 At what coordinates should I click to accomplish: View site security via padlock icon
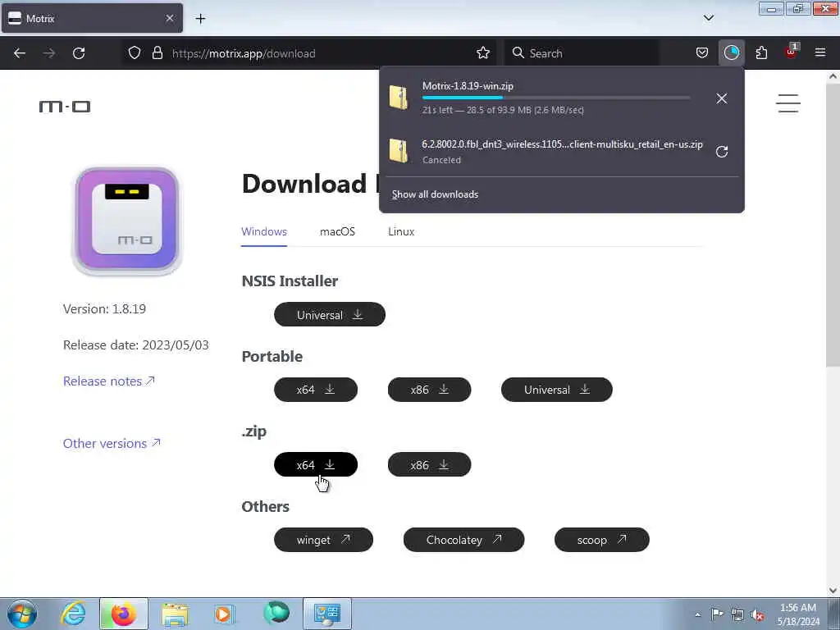click(157, 53)
